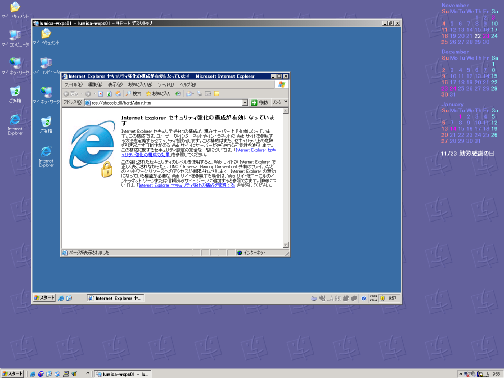Click IE quick launch icon in remote taskbar
The height and width of the screenshot is (378, 504).
[61, 298]
